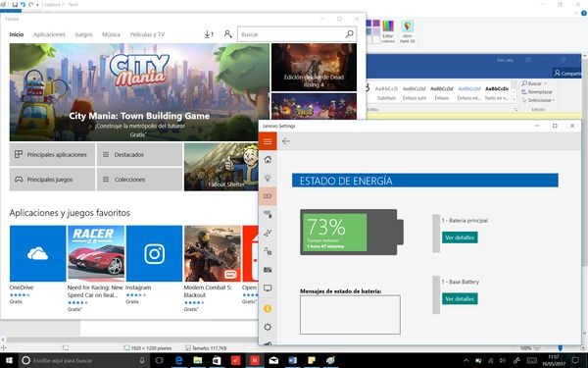Click Compartir in Word window
This screenshot has width=588, height=368.
tap(567, 74)
